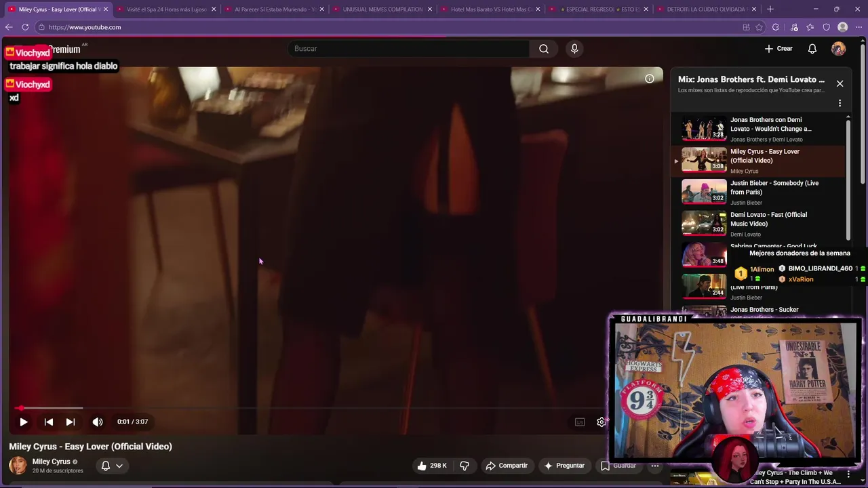868x488 pixels.
Task: Click the Preguntar button
Action: coord(564,466)
